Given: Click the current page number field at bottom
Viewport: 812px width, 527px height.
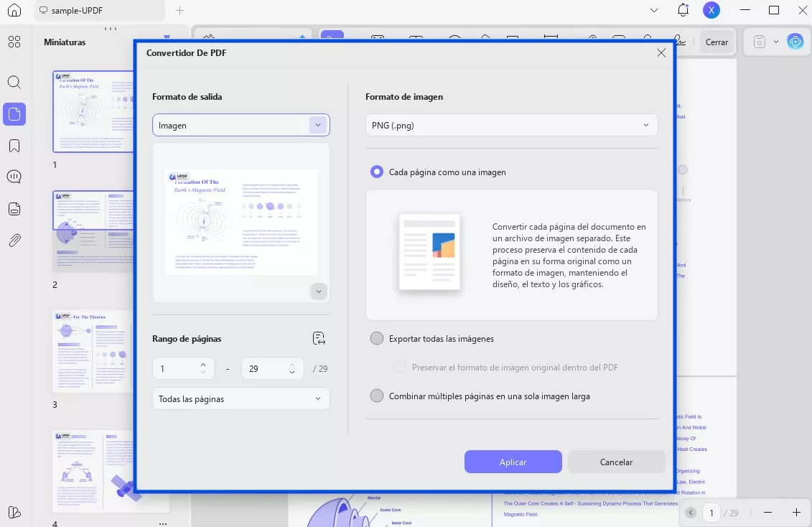Looking at the screenshot, I should click(x=711, y=513).
